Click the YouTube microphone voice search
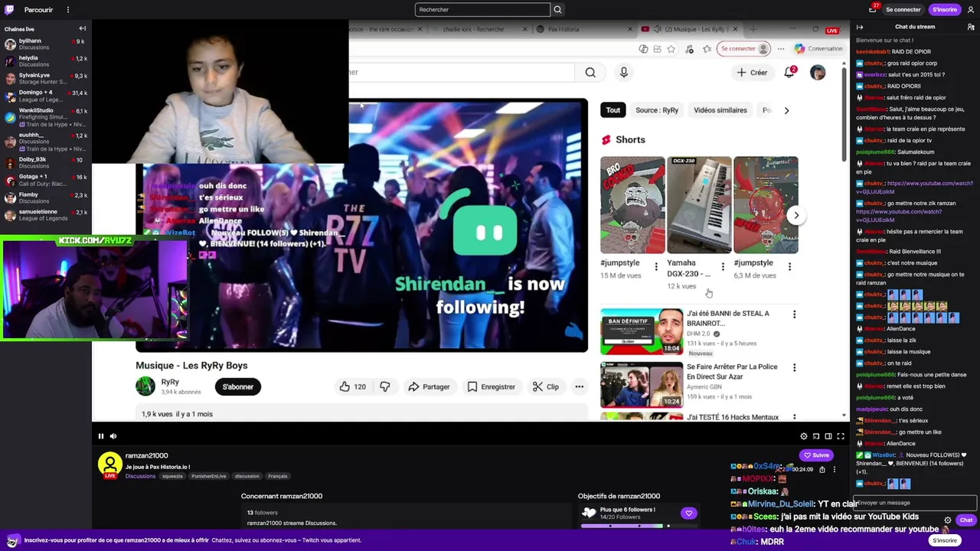 click(x=624, y=72)
